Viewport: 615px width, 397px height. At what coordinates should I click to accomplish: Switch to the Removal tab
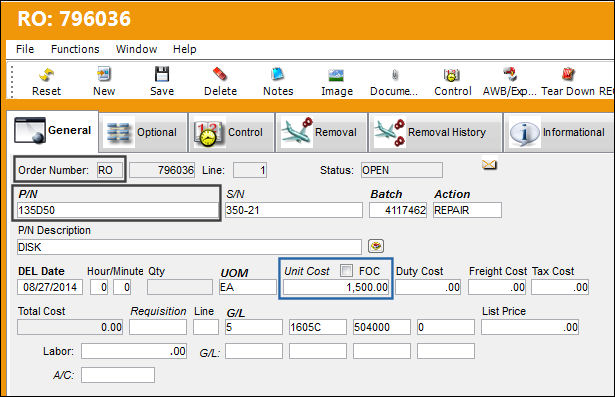tap(322, 132)
